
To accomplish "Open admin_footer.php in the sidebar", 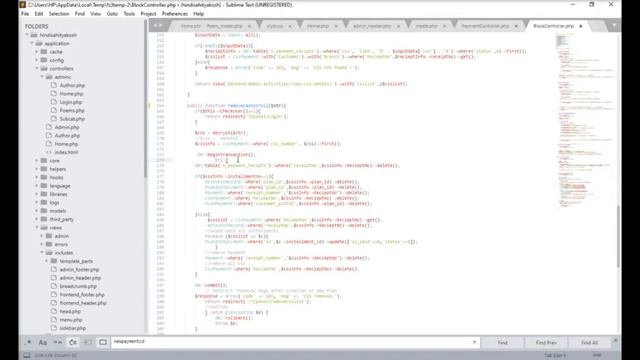I will tap(79, 269).
